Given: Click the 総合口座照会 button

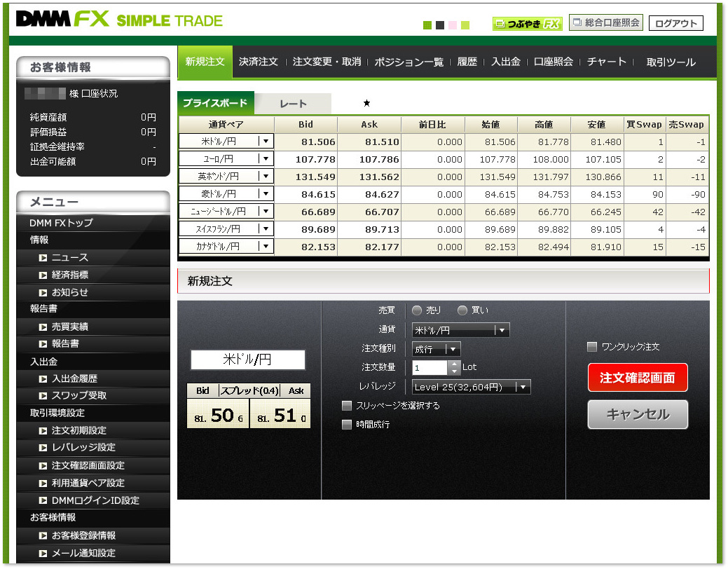Looking at the screenshot, I should coord(606,22).
